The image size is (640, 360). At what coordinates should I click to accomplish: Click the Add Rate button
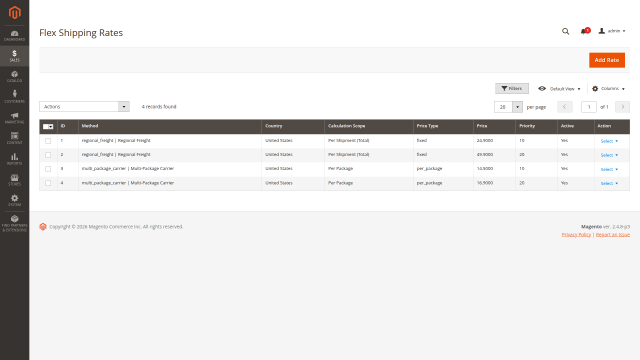607,60
